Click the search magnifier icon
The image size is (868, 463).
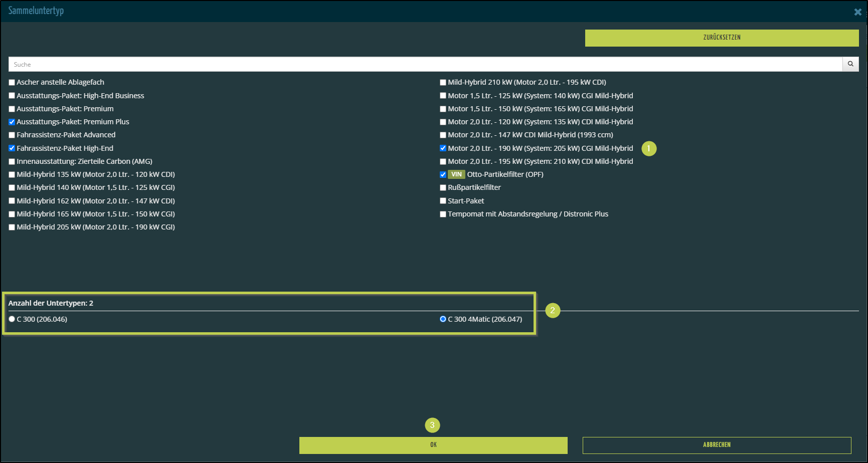click(850, 64)
